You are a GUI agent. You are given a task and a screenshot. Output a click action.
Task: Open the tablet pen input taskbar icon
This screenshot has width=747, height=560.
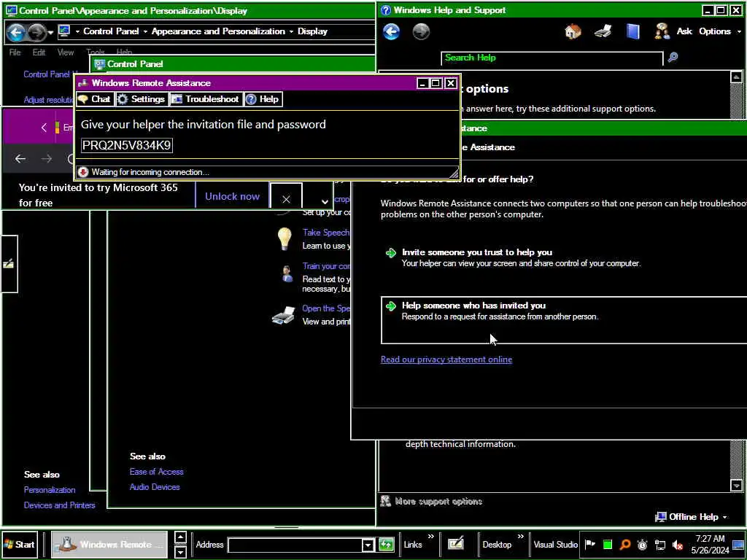[x=456, y=545]
